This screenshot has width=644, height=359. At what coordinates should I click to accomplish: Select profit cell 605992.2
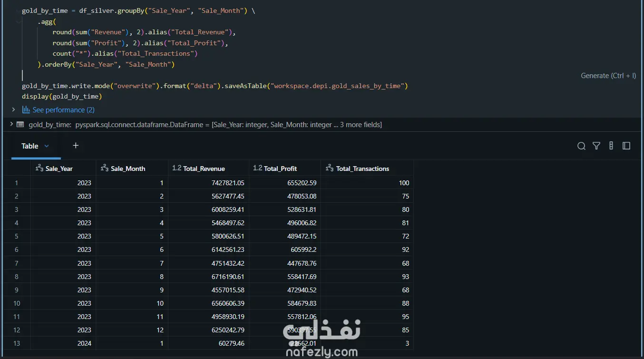tap(285, 249)
